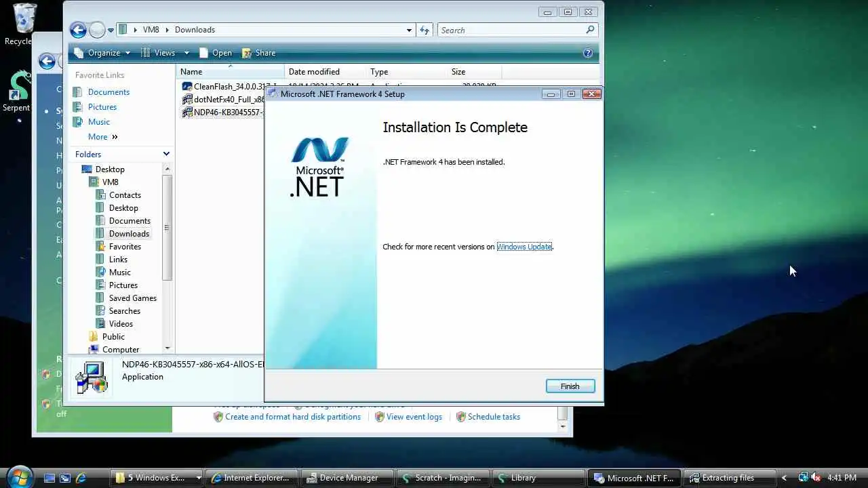Click Open on the Explorer toolbar
Screen dimensions: 868x488
pos(215,53)
